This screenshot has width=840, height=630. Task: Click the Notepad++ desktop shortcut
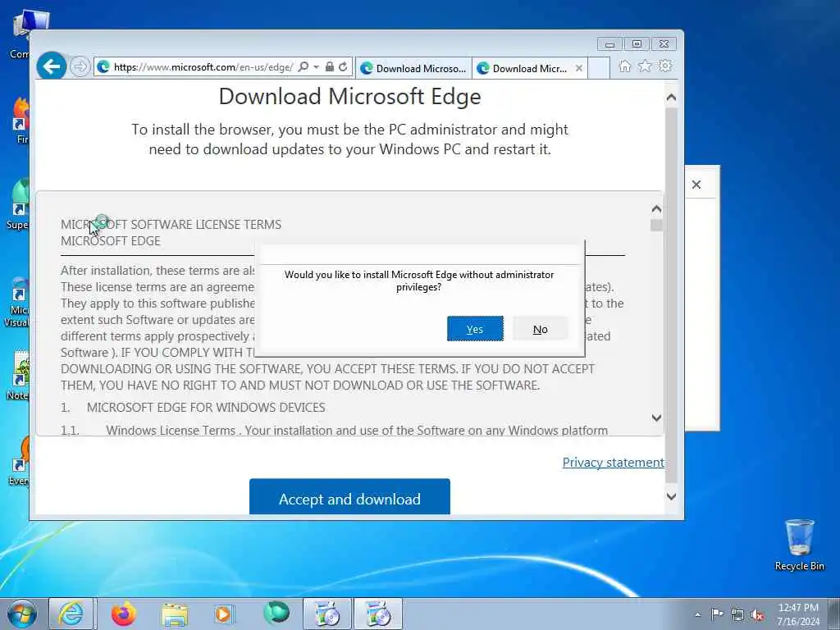point(18,375)
